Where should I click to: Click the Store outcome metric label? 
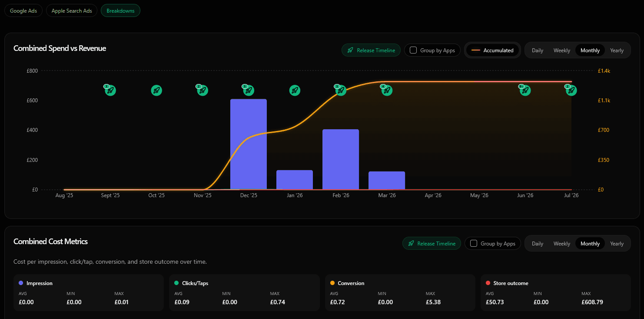point(511,283)
